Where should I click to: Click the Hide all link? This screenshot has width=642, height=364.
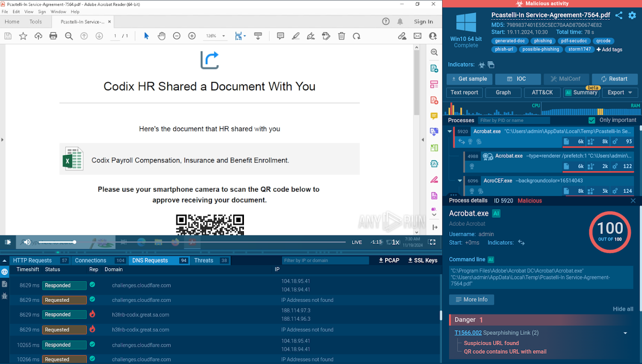623,309
